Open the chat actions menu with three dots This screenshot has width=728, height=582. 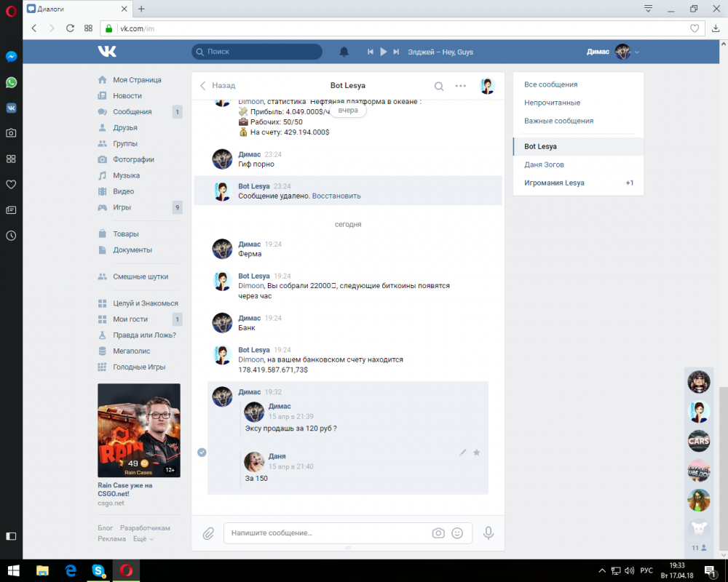pyautogui.click(x=460, y=85)
